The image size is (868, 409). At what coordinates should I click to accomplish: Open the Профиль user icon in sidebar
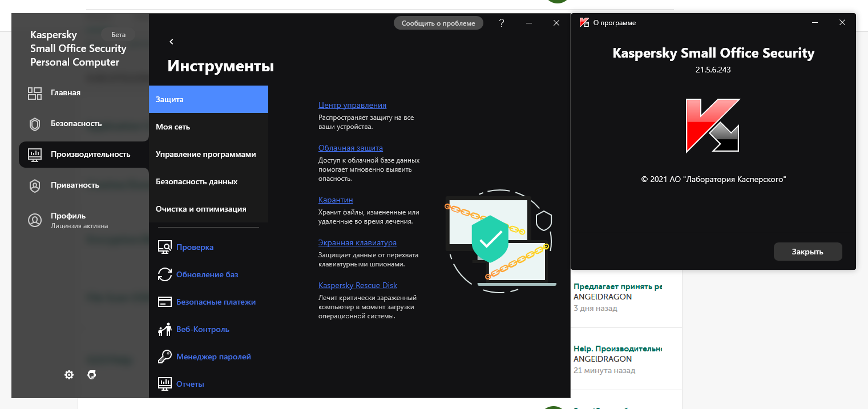35,220
